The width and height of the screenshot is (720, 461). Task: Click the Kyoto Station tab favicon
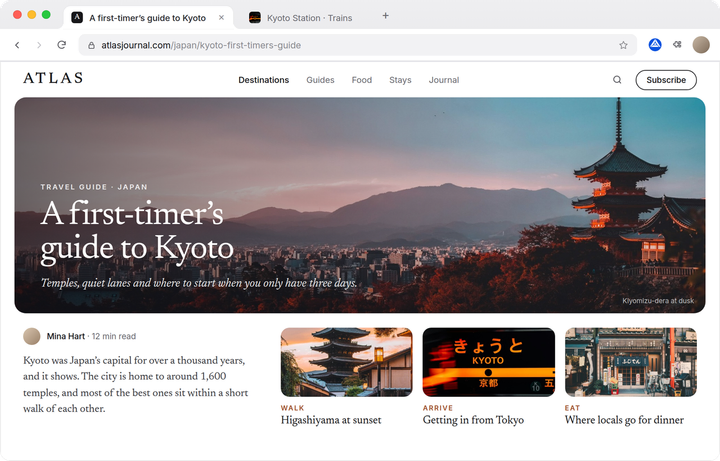tap(255, 17)
